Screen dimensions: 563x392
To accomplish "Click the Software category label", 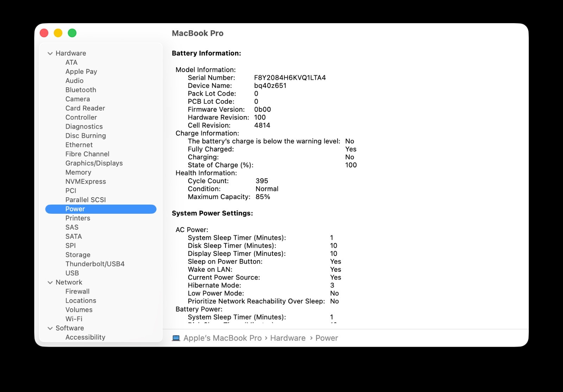I will point(70,328).
